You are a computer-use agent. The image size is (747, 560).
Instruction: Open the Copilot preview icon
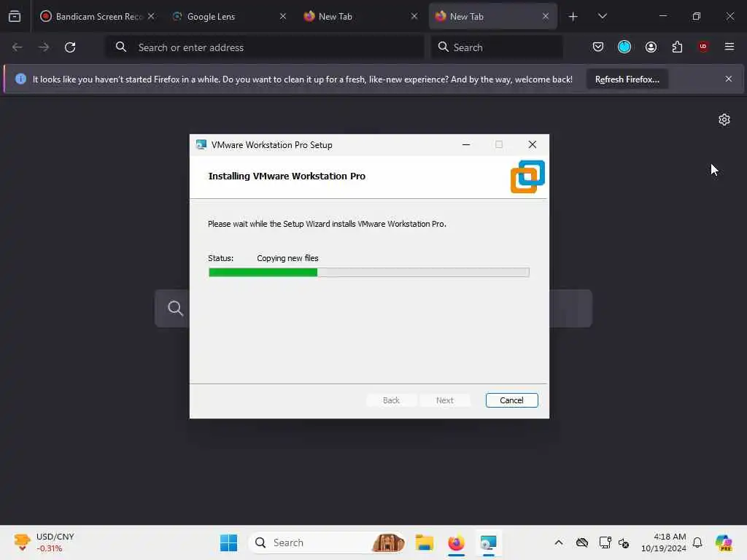724,542
